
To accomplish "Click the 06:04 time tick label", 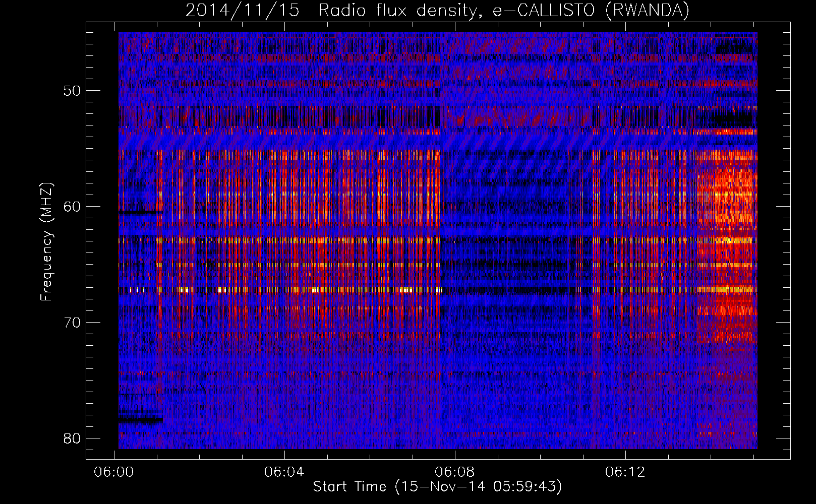I will 284,472.
